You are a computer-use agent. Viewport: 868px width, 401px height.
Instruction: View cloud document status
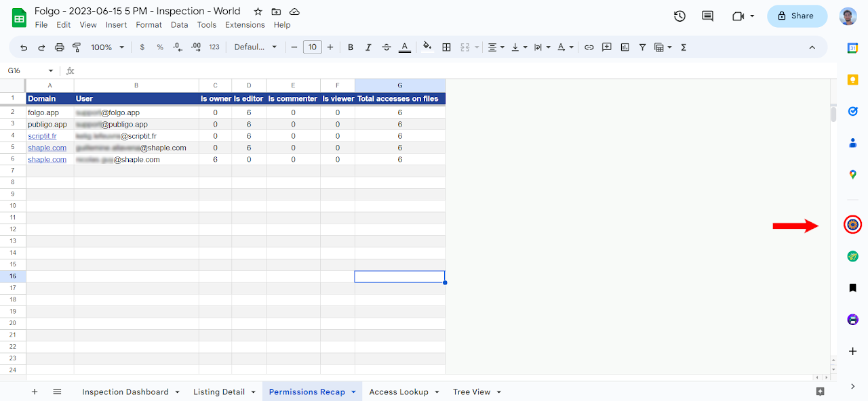click(294, 12)
